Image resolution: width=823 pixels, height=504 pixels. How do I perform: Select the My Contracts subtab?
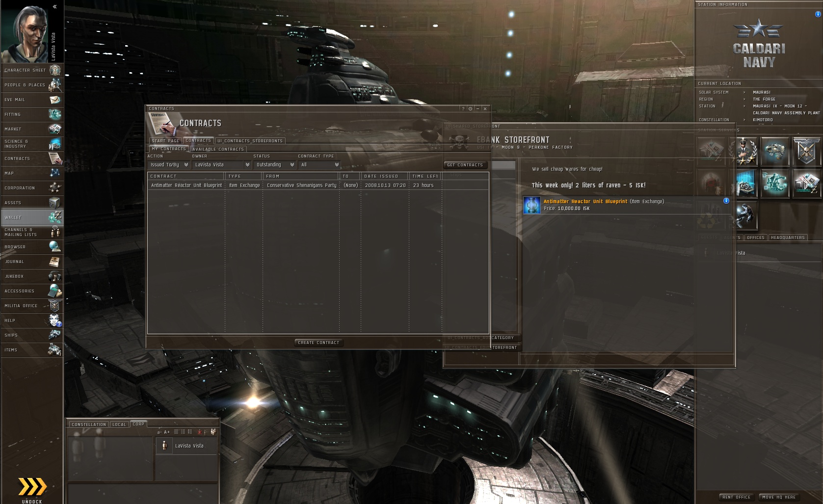(x=169, y=149)
